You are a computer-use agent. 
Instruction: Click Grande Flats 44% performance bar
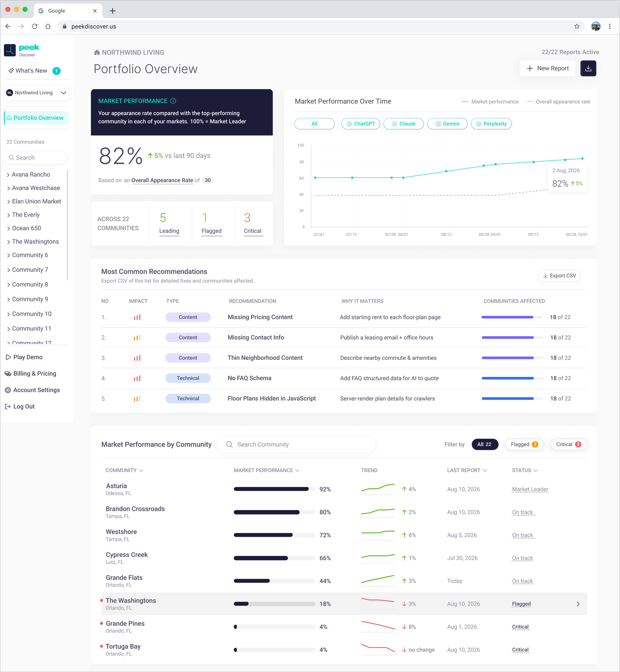(x=274, y=581)
